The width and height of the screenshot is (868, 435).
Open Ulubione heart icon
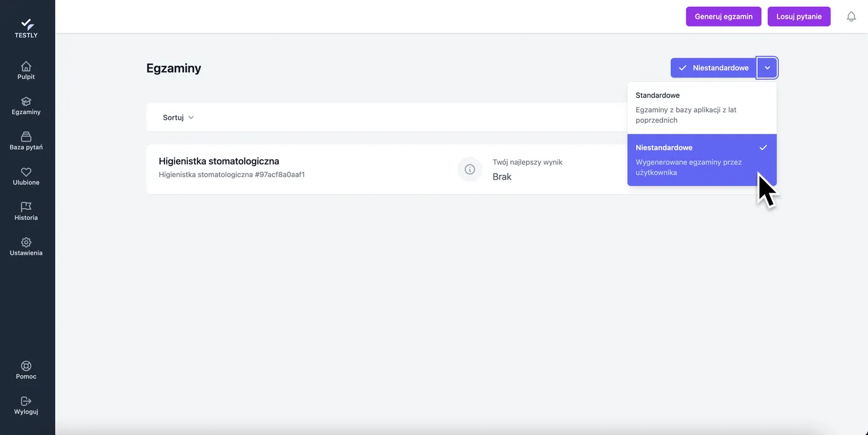click(x=26, y=172)
